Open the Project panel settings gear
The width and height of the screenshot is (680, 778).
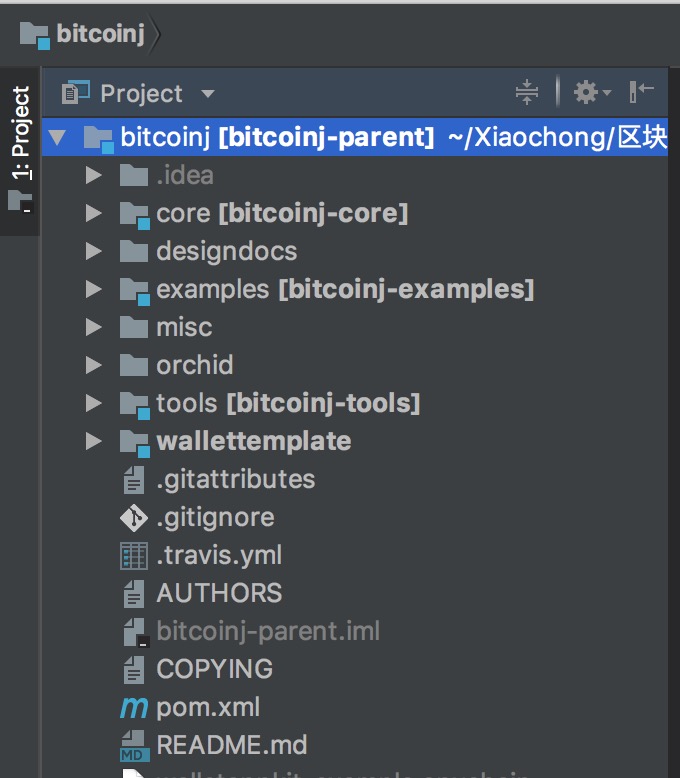pos(586,93)
